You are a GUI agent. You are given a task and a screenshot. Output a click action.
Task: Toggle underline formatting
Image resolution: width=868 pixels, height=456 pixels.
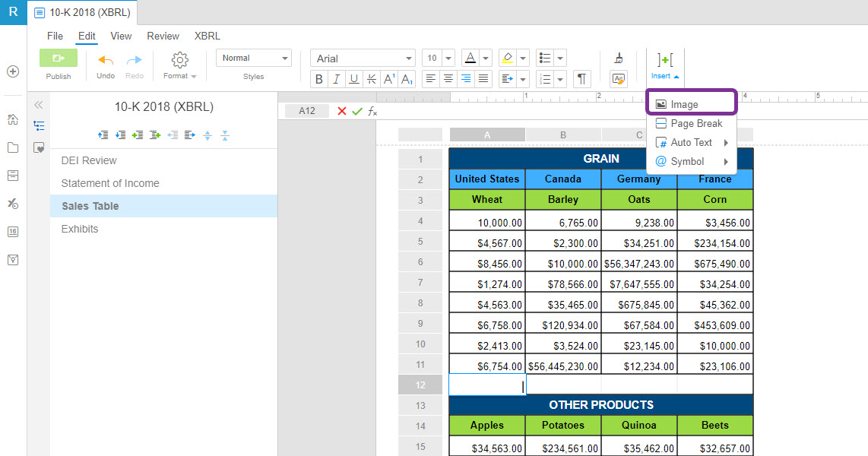click(x=353, y=79)
